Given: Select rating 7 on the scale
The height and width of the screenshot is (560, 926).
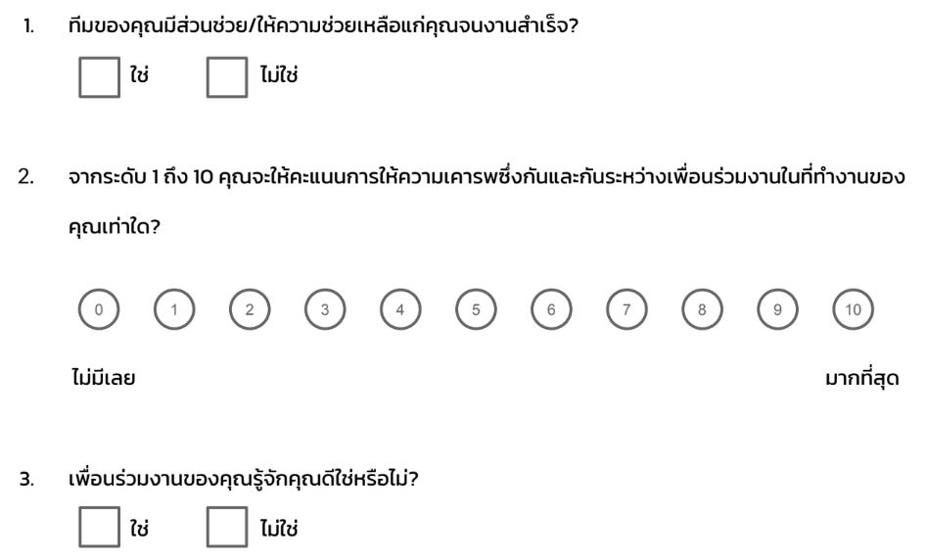Looking at the screenshot, I should [x=626, y=309].
